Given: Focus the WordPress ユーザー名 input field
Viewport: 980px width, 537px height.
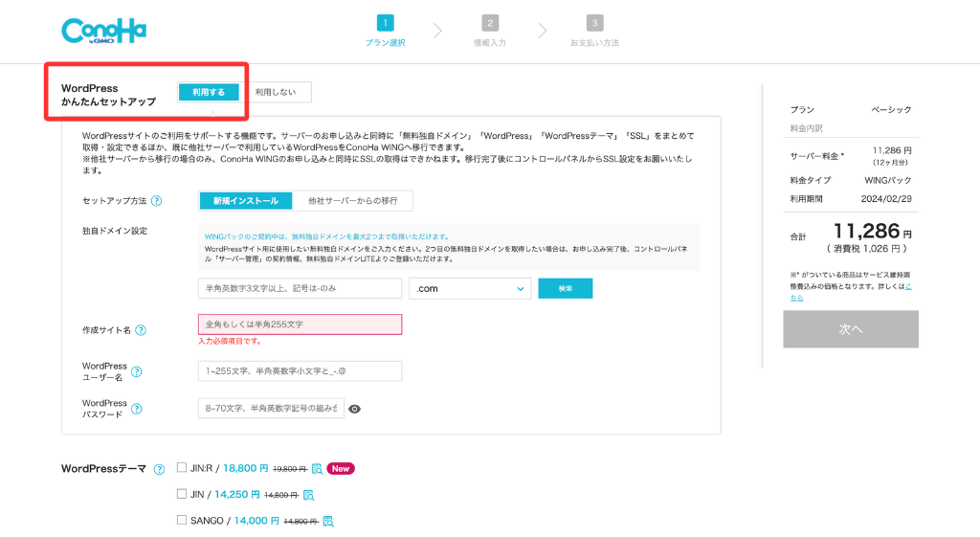Looking at the screenshot, I should [x=300, y=371].
